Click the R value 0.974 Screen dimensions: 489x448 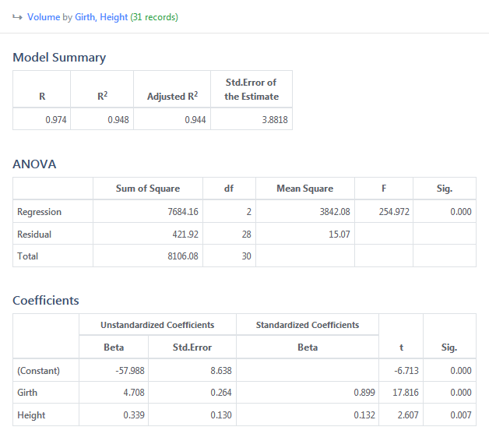[56, 119]
